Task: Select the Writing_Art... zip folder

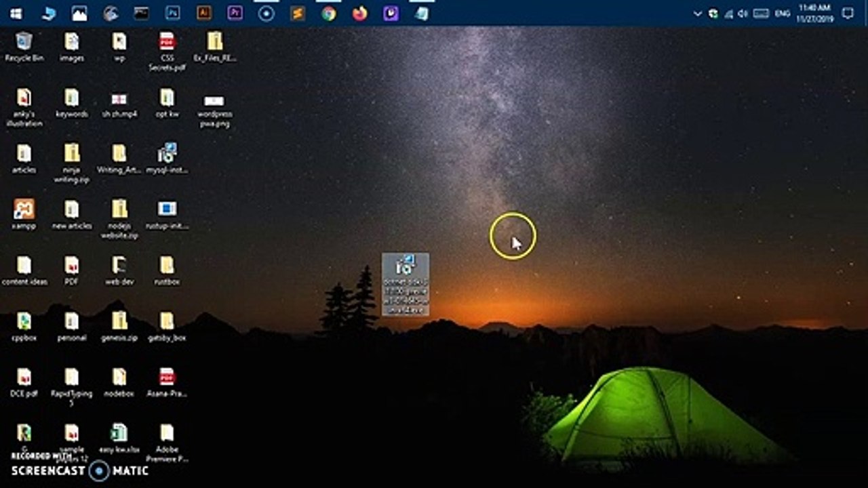Action: click(x=119, y=159)
